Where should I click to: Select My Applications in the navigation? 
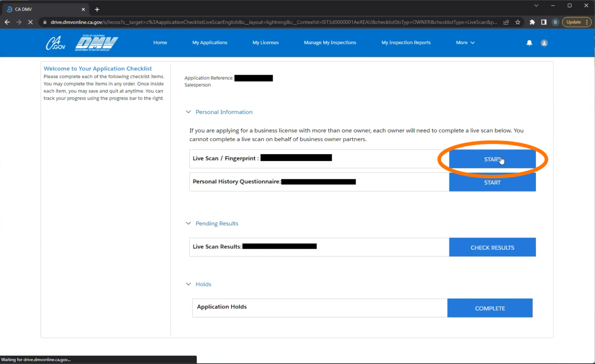[x=209, y=43]
